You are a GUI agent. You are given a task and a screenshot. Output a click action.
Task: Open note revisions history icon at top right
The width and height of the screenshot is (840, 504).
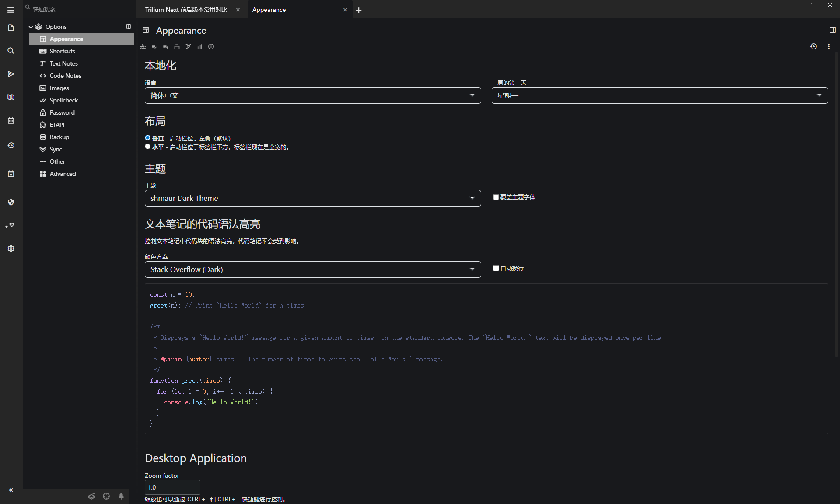813,46
